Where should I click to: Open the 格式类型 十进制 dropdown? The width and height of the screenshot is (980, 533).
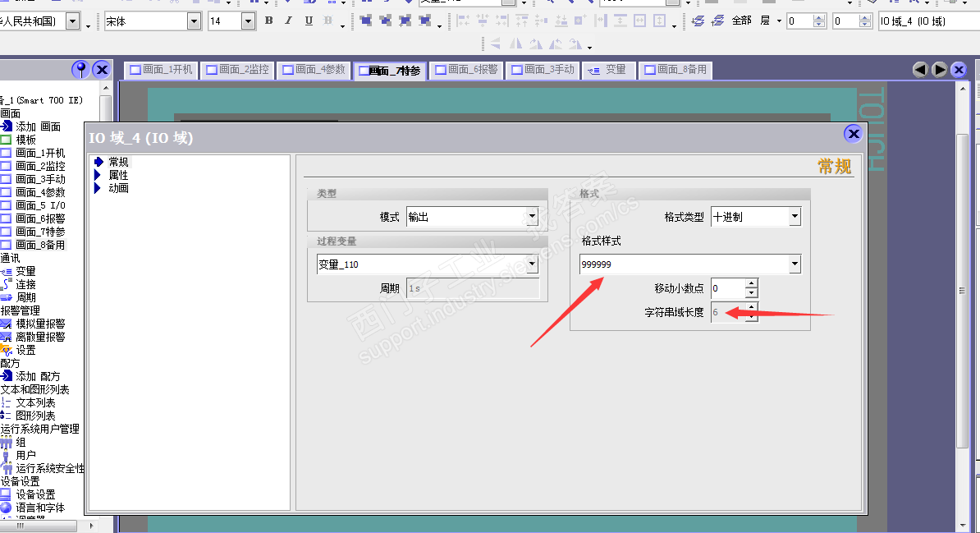click(x=795, y=217)
